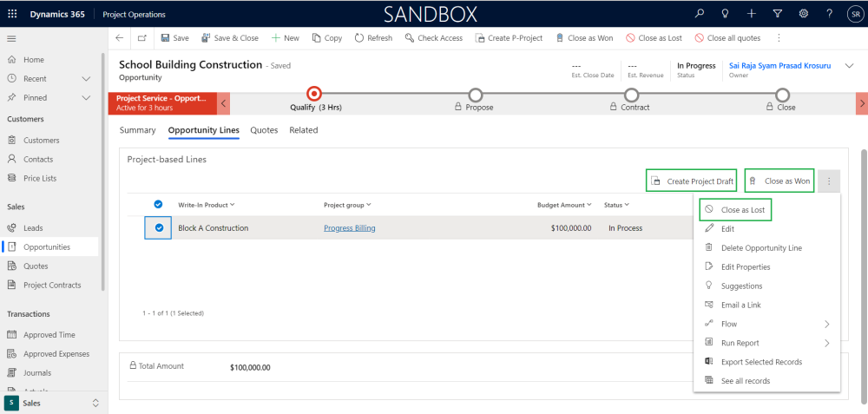
Task: Choose See all records
Action: 766,381
